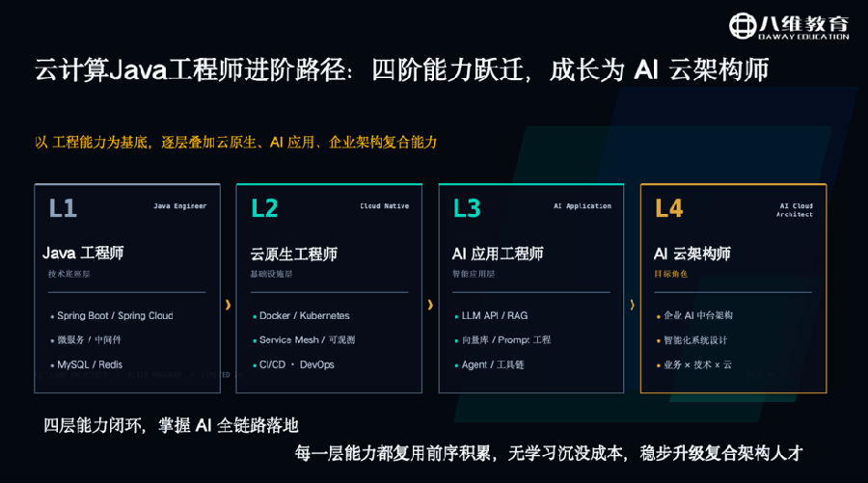Click the chevron arrow between L3 and L4
Screen dimensions: 868x483
coord(632,305)
